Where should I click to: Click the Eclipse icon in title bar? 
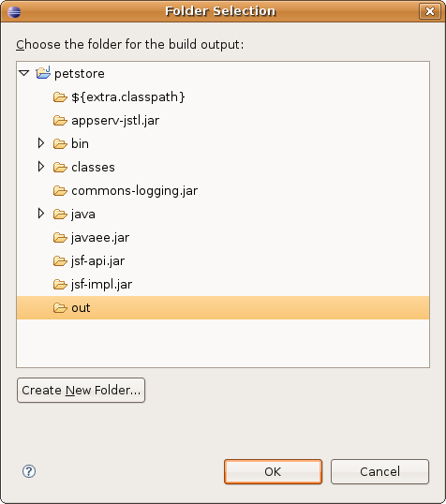[14, 12]
